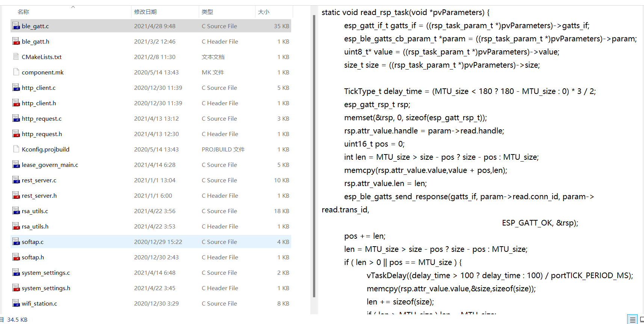
Task: Click the 8 KB size of wifi_station.c
Action: (x=283, y=303)
